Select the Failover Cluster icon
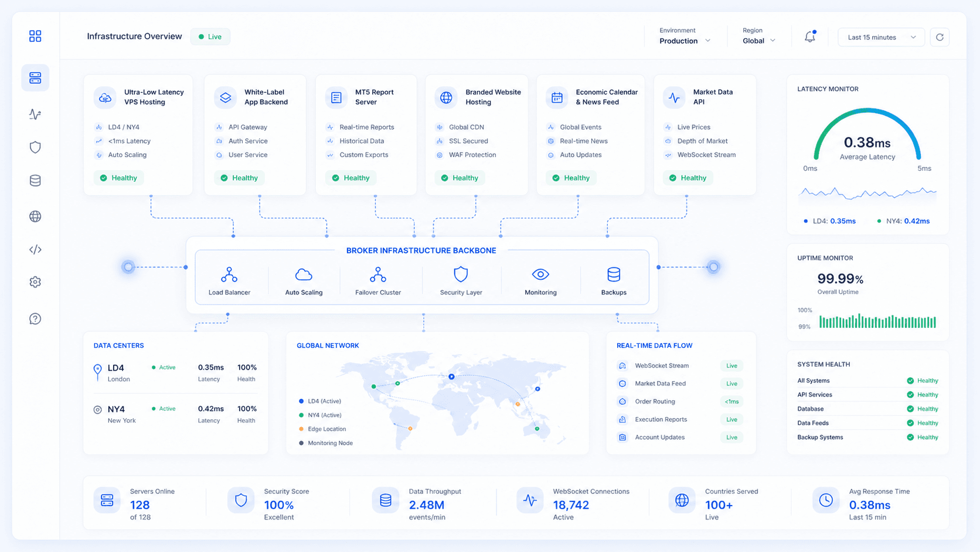This screenshot has width=980, height=552. coord(378,275)
